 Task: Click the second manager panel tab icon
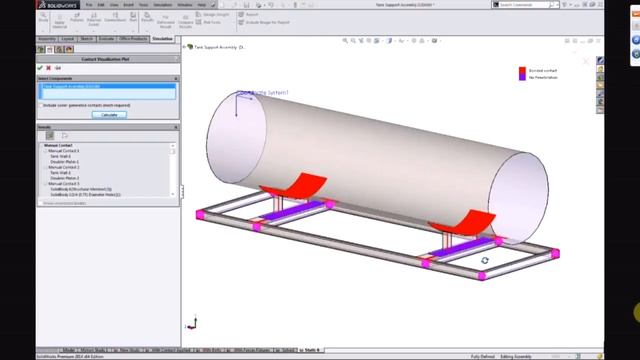(x=50, y=49)
